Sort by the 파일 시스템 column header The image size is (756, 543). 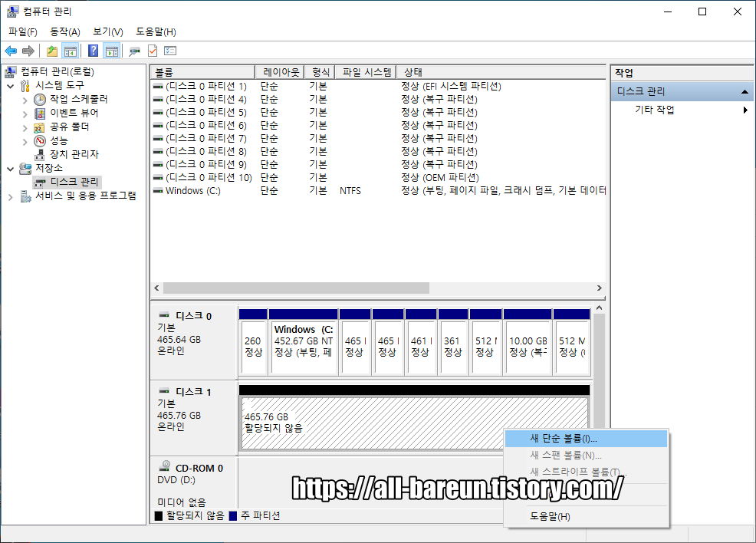tap(366, 72)
